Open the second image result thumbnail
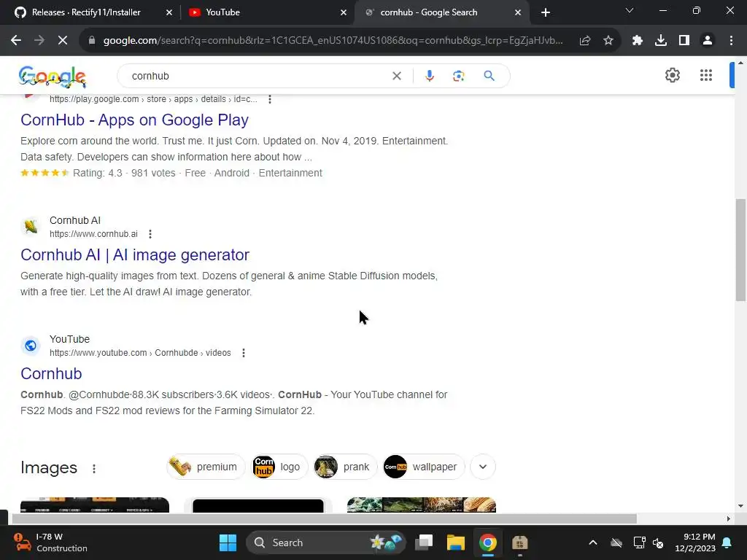The image size is (747, 560). [258, 505]
